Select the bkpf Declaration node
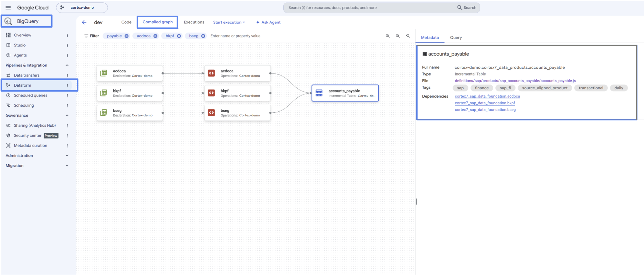Screen dimensions: 644x275 [130, 93]
